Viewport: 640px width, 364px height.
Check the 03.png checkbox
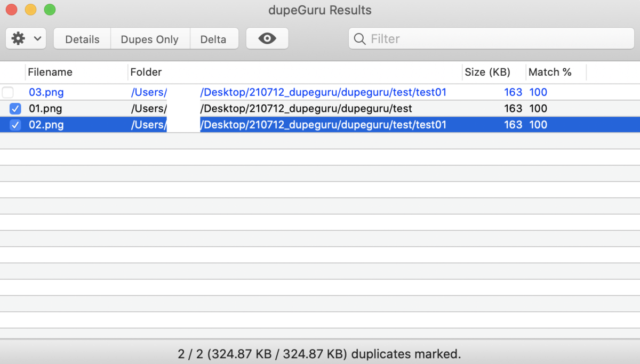[x=7, y=92]
